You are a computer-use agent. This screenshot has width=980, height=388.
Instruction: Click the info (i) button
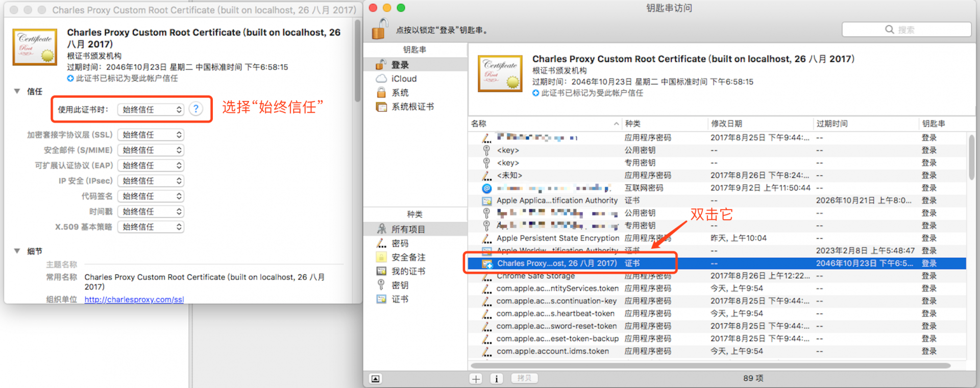pos(497,378)
